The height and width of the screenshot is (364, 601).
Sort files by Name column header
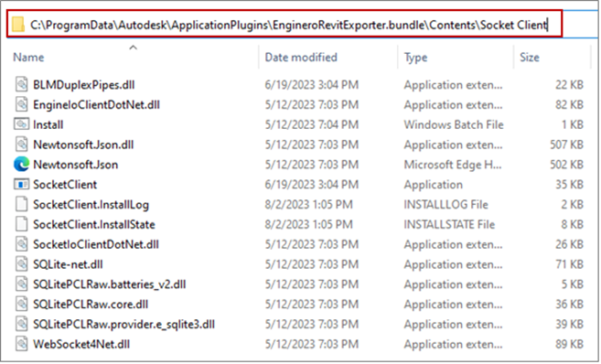point(28,58)
